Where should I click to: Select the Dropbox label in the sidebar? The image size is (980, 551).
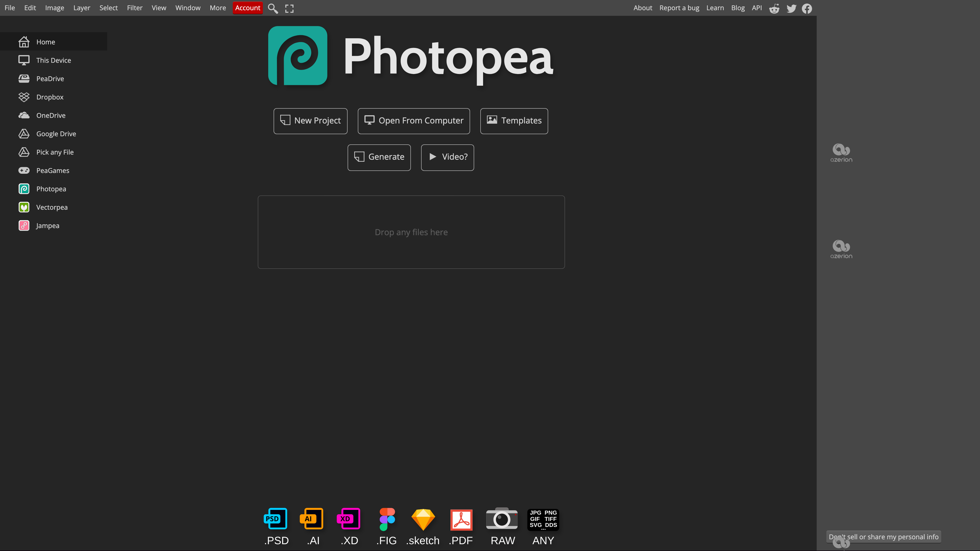(x=50, y=97)
